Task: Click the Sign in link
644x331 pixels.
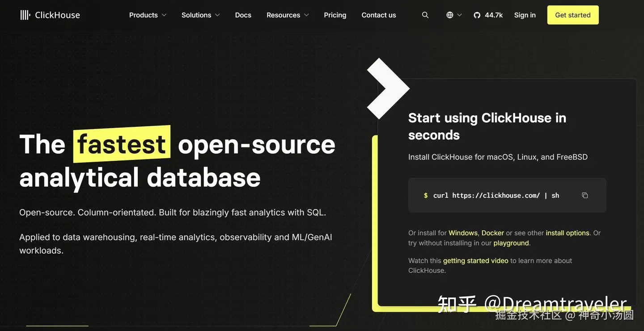Action: pyautogui.click(x=525, y=15)
